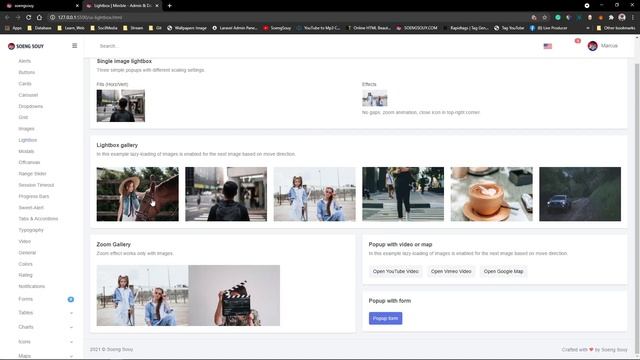Open Range Slider in the sidebar
The height and width of the screenshot is (360, 640).
(x=32, y=174)
